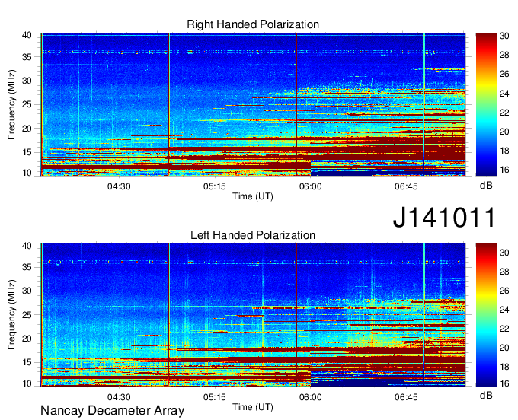Click the Right Handed Polarization spectrogram image
The image size is (518, 420).
pyautogui.click(x=253, y=104)
